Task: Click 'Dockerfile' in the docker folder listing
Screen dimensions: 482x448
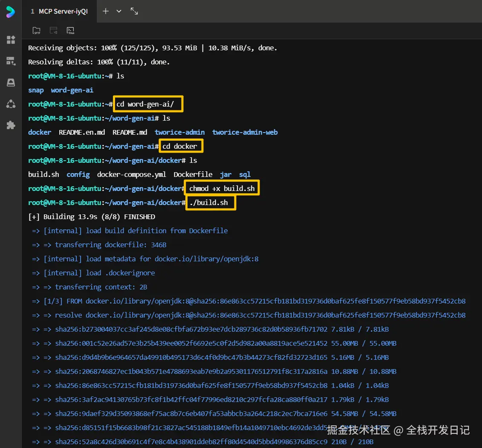Action: click(193, 174)
